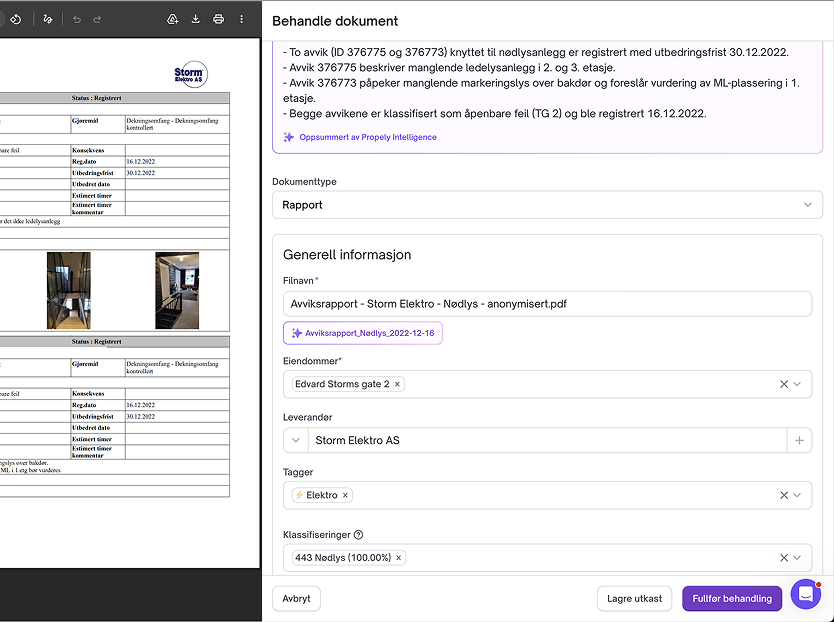Show help for Klassifiseringer
This screenshot has width=834, height=622.
tap(358, 535)
